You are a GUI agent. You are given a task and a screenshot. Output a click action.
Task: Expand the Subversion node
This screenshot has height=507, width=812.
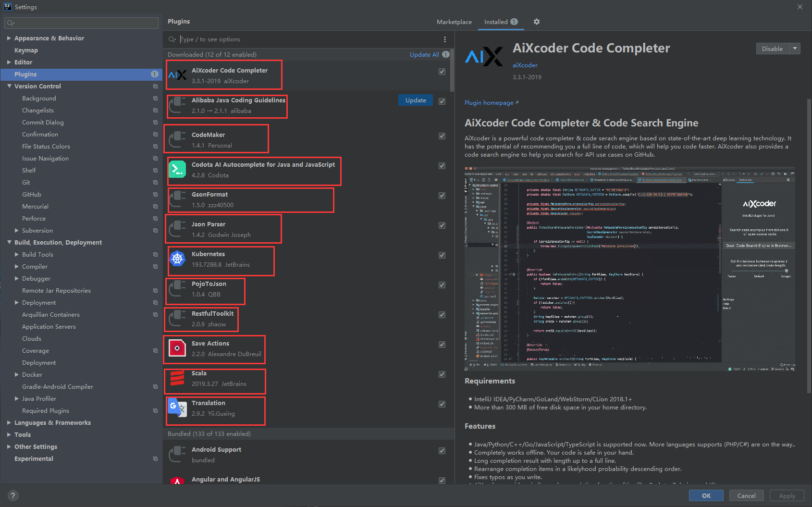pos(17,230)
